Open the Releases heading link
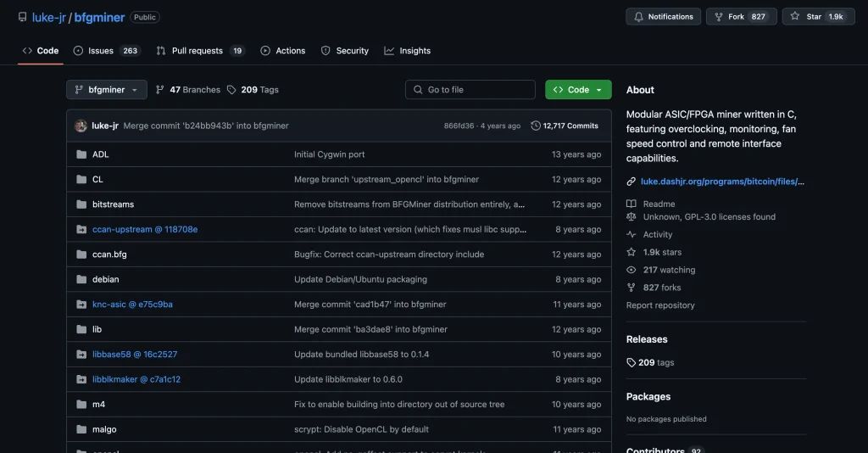This screenshot has width=868, height=453. [647, 339]
